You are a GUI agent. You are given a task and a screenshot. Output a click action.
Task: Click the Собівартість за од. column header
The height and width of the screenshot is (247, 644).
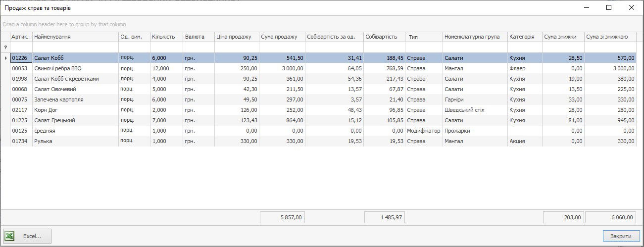click(x=334, y=37)
